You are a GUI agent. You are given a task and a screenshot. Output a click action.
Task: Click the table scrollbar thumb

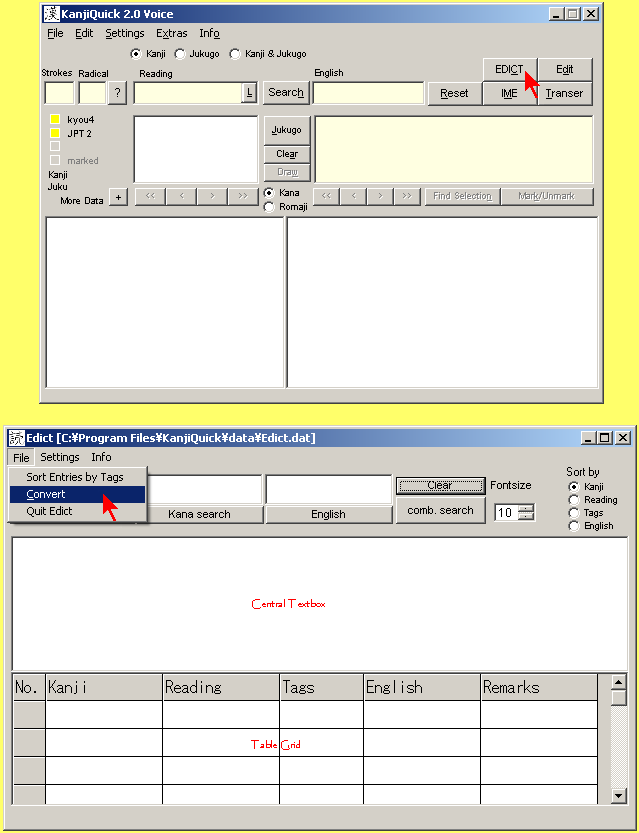pos(619,698)
